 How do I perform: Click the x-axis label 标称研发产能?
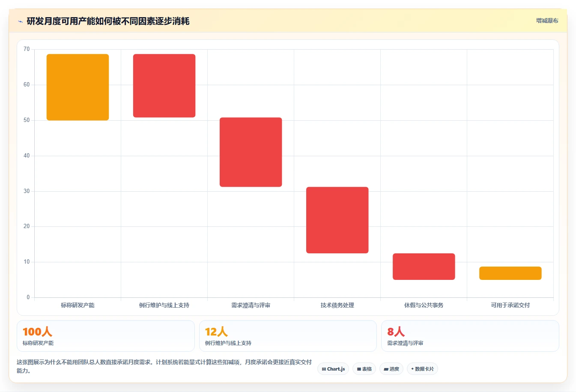coord(78,305)
